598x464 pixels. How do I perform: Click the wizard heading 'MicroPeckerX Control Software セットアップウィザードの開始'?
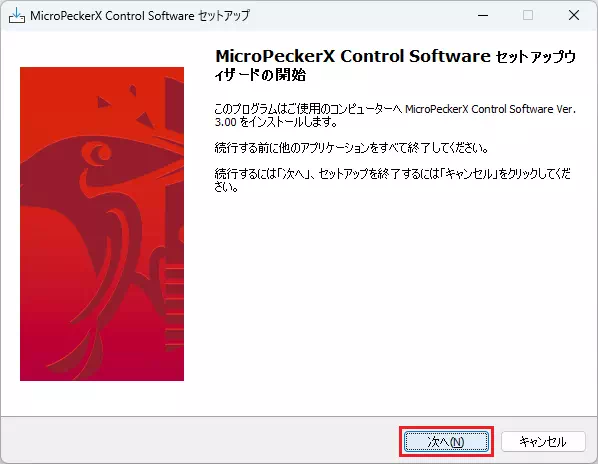coord(395,65)
